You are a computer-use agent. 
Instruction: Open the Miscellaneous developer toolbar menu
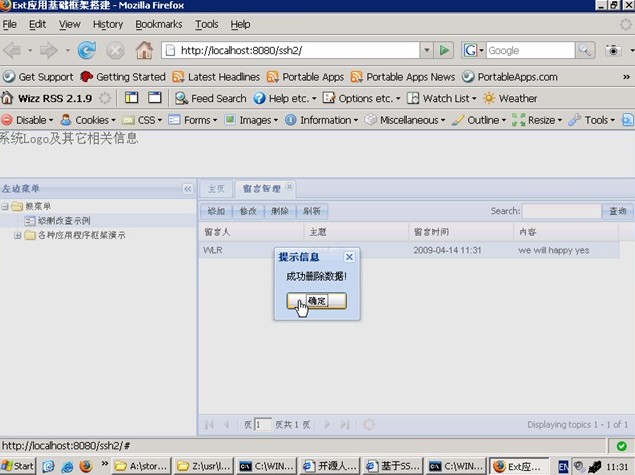click(405, 120)
